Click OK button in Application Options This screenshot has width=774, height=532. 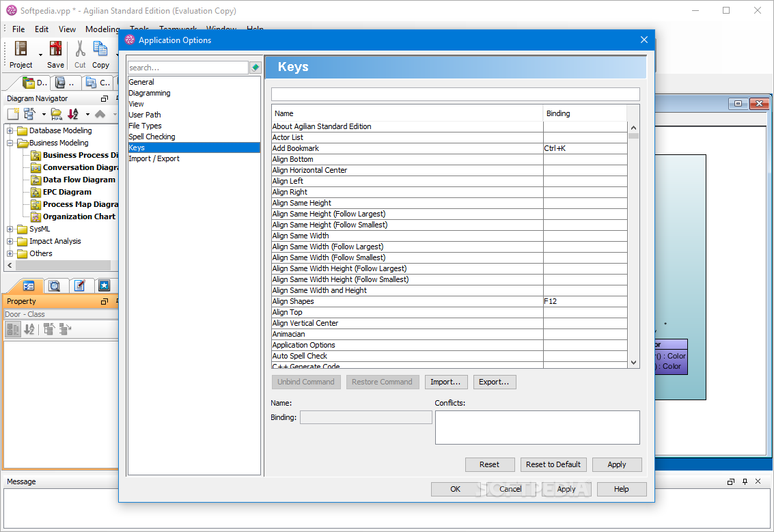(455, 489)
